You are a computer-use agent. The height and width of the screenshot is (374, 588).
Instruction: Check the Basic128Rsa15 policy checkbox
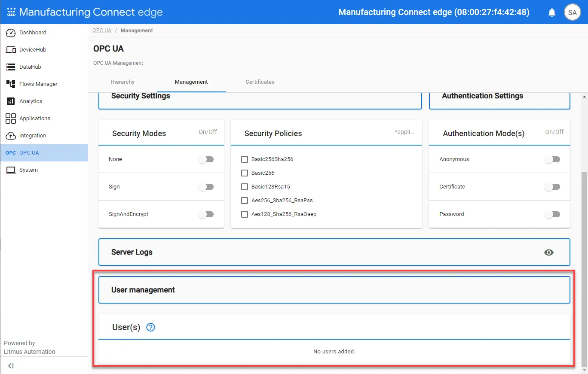pos(245,187)
